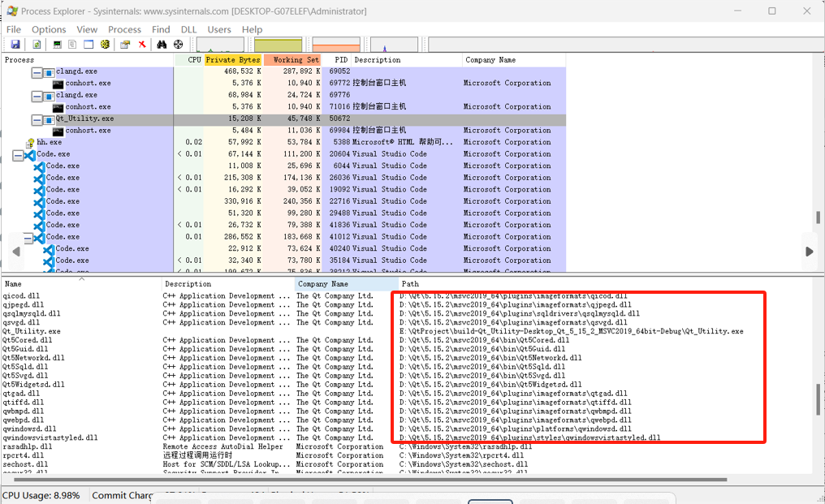
Task: Click the DLL pane horizontal scrollbar
Action: point(370,480)
